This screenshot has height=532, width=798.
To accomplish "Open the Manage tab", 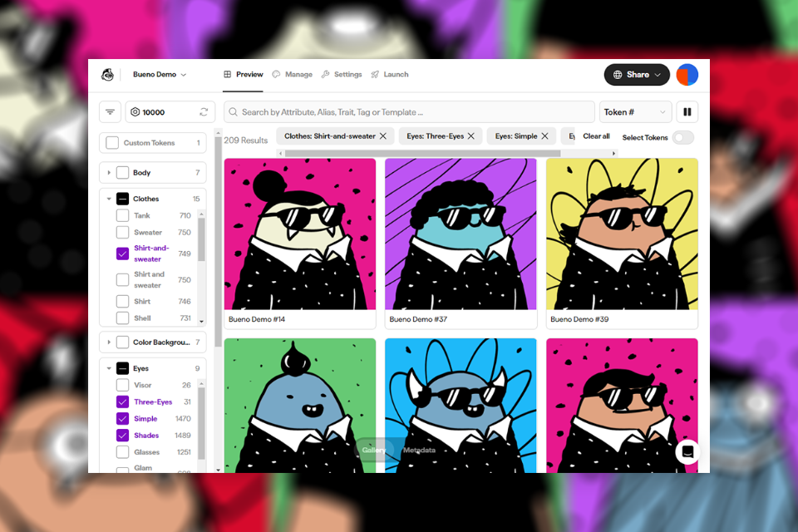I will pos(292,74).
